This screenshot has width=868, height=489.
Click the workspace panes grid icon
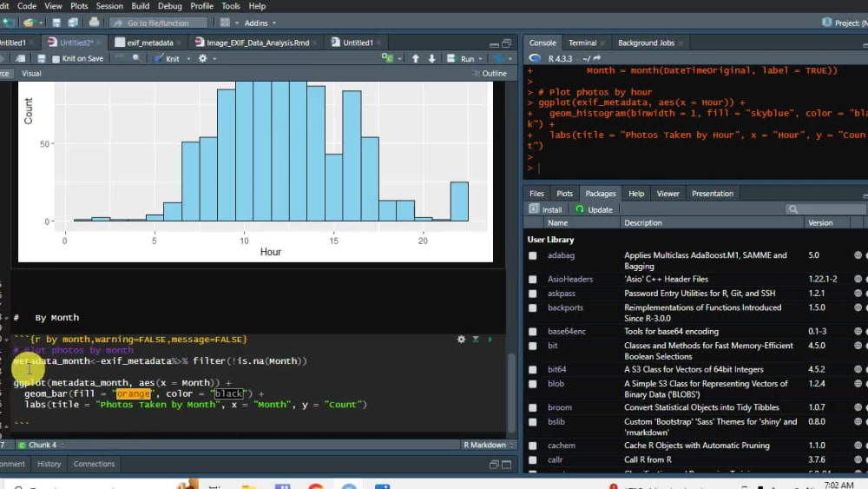(225, 23)
